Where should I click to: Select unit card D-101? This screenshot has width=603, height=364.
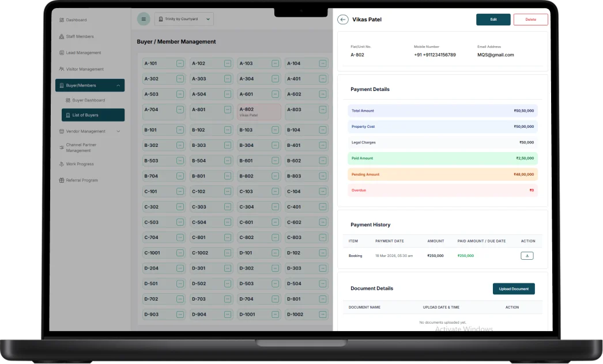(x=259, y=253)
